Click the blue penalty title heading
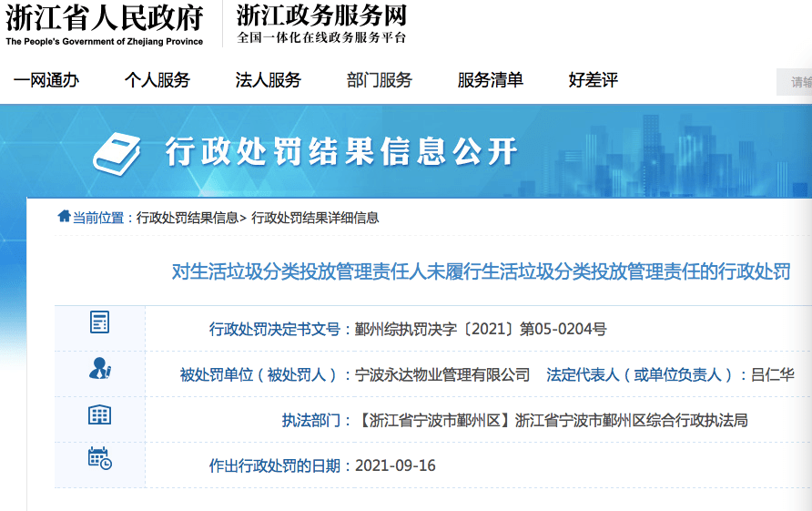 point(481,271)
